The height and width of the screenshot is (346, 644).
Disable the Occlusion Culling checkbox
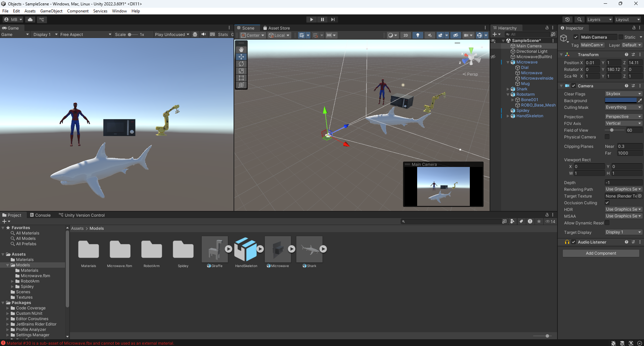point(607,203)
